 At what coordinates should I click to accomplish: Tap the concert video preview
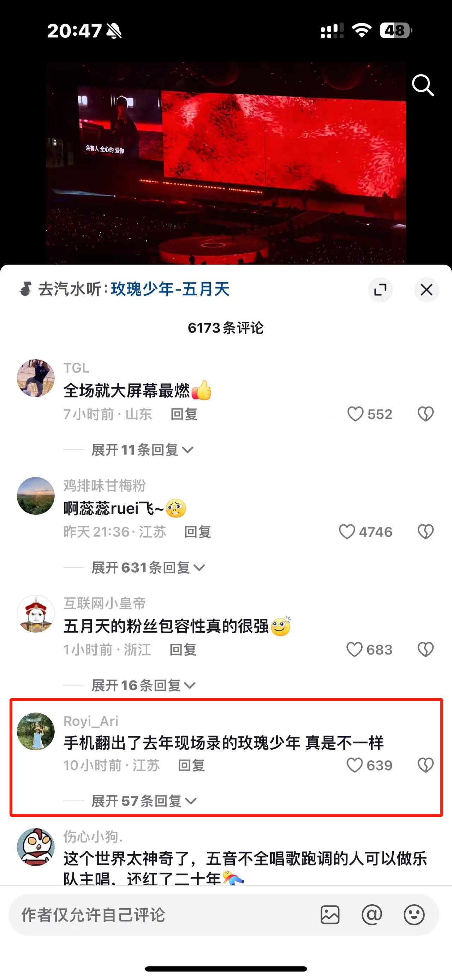click(226, 164)
